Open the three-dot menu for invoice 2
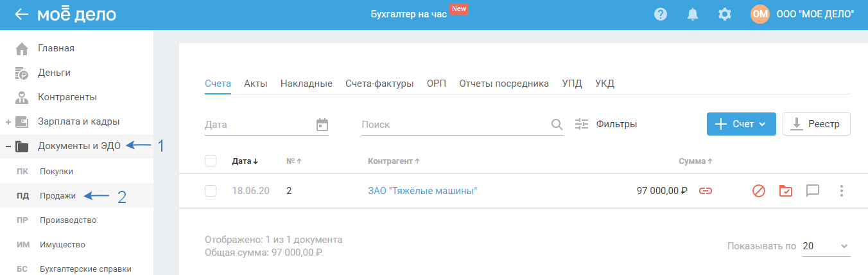This screenshot has height=275, width=868. (x=842, y=191)
